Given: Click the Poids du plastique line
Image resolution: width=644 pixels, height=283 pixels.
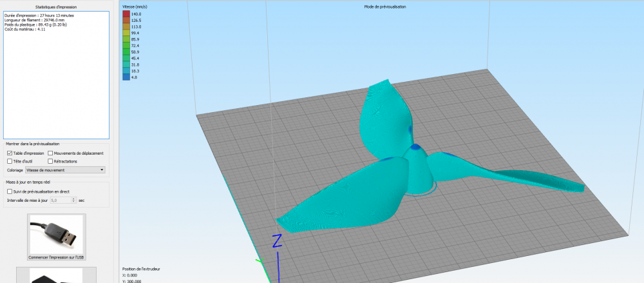Looking at the screenshot, I should tap(35, 24).
